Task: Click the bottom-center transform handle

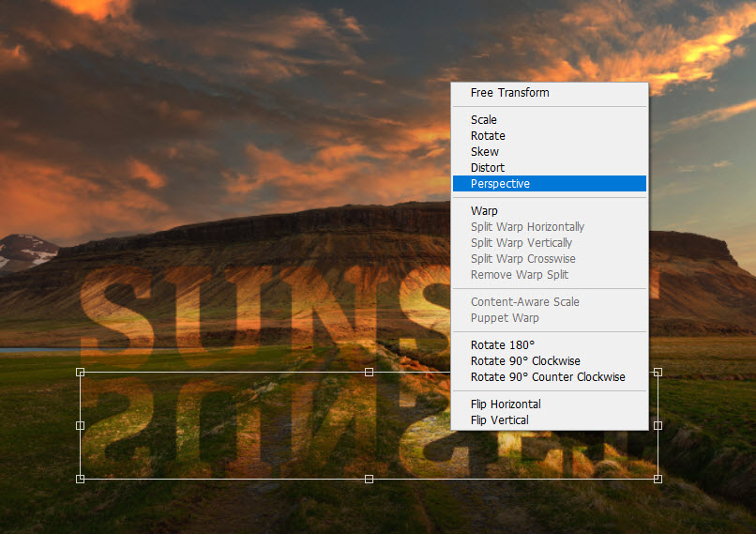Action: tap(369, 479)
